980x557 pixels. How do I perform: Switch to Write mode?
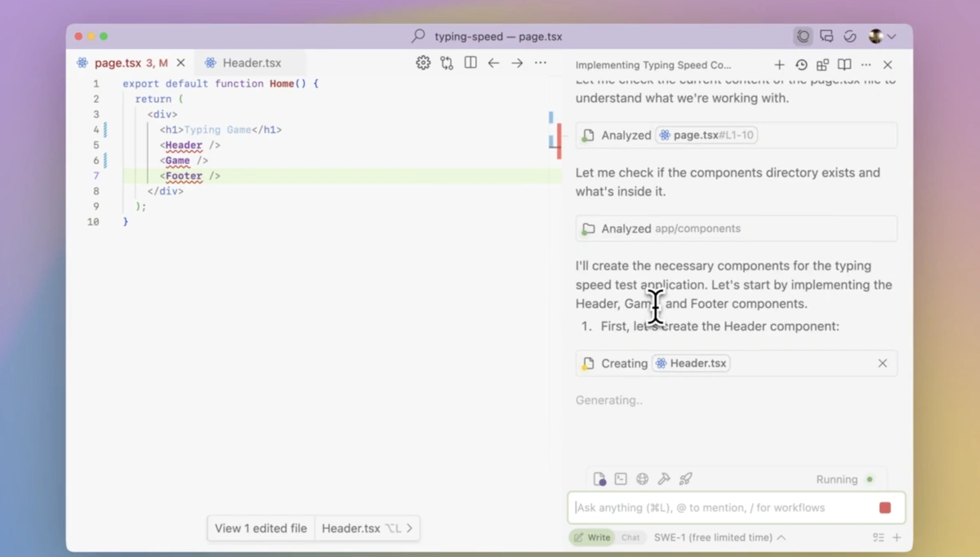(x=591, y=537)
